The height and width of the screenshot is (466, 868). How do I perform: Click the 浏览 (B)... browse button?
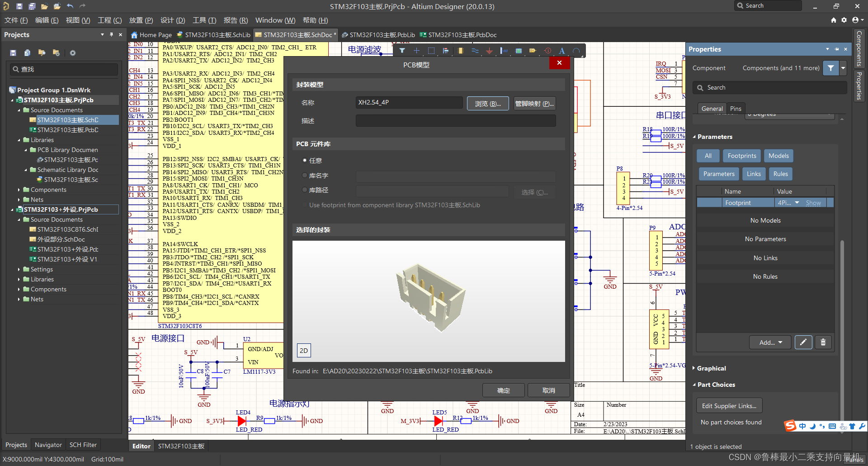(x=488, y=103)
